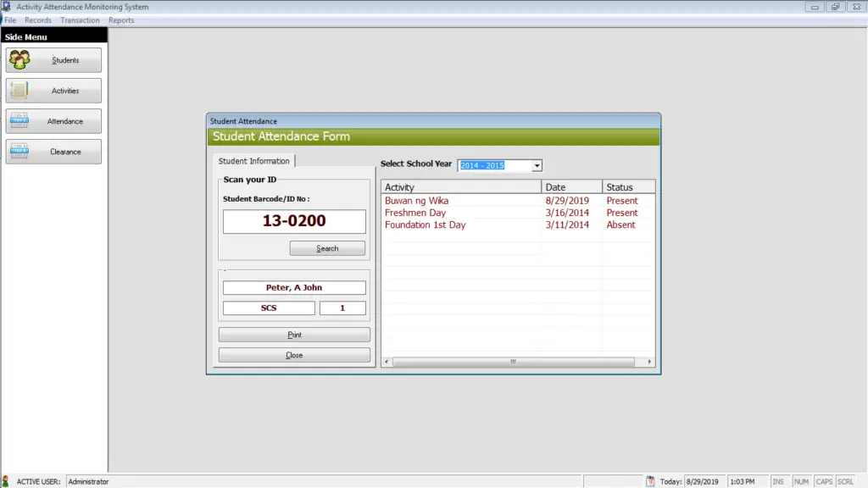Viewport: 868px width, 488px height.
Task: Open Attendance via the list sidebar icon
Action: 19,121
